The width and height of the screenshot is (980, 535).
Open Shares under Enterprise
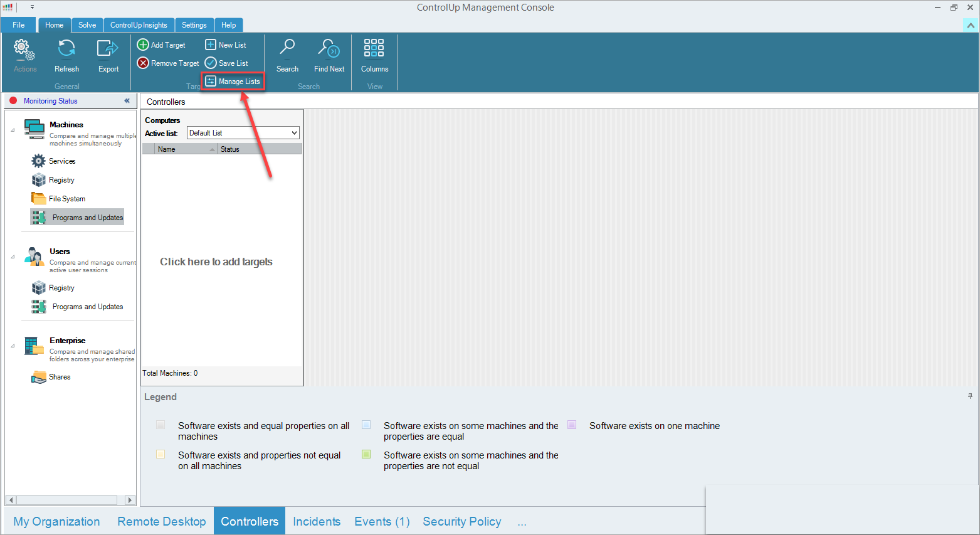[51, 377]
